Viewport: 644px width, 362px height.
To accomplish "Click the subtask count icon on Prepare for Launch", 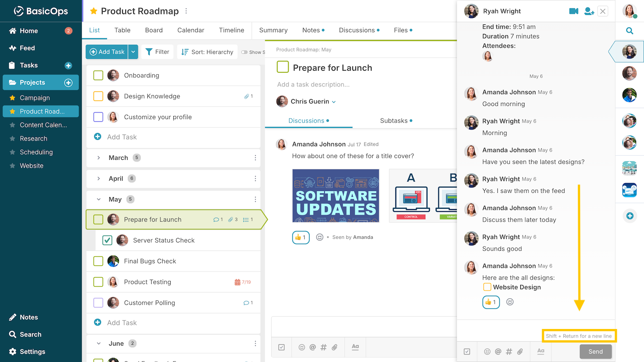I will click(x=248, y=219).
